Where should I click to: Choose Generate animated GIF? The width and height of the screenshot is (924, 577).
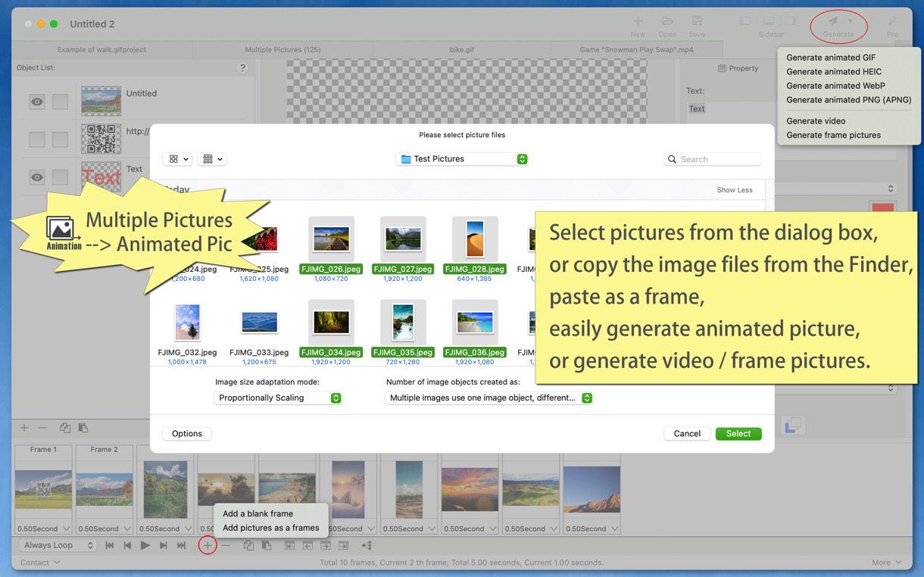click(x=831, y=58)
